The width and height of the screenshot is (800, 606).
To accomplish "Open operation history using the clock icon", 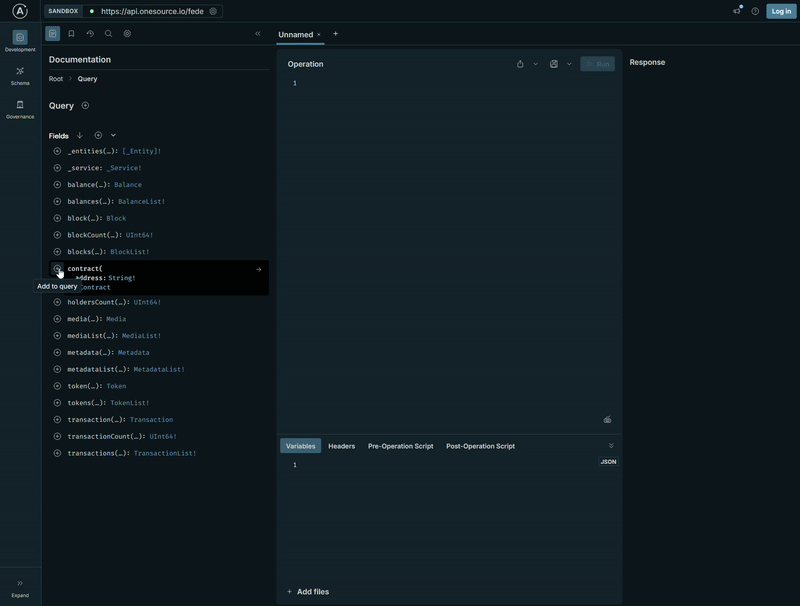I will (x=89, y=33).
